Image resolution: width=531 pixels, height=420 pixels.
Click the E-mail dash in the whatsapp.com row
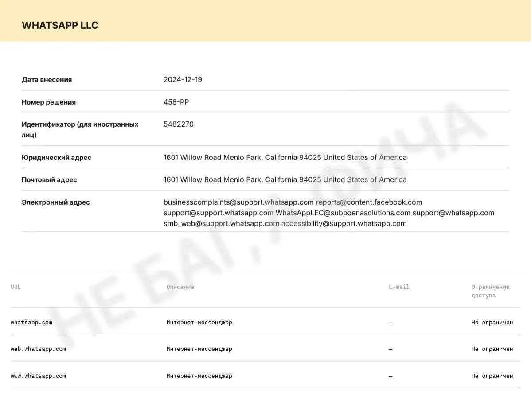tap(390, 323)
